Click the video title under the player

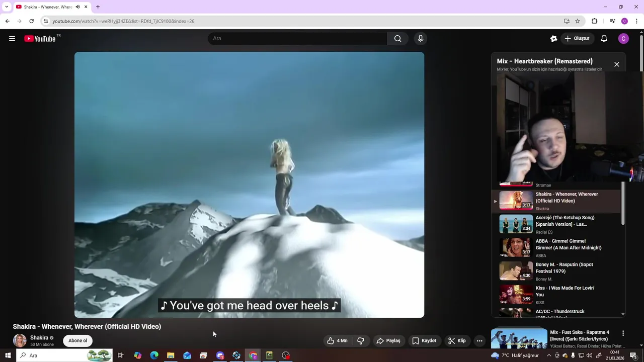click(x=87, y=326)
